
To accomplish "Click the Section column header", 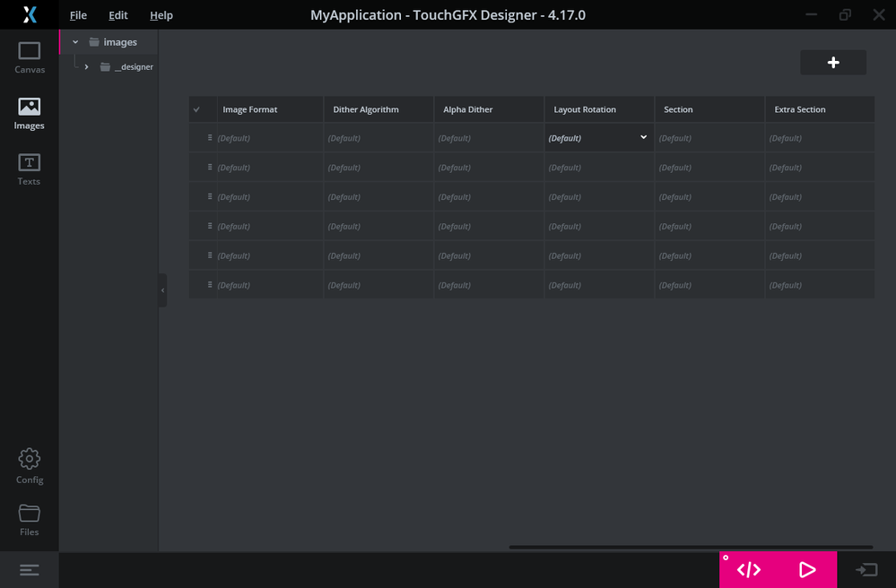I will 709,109.
